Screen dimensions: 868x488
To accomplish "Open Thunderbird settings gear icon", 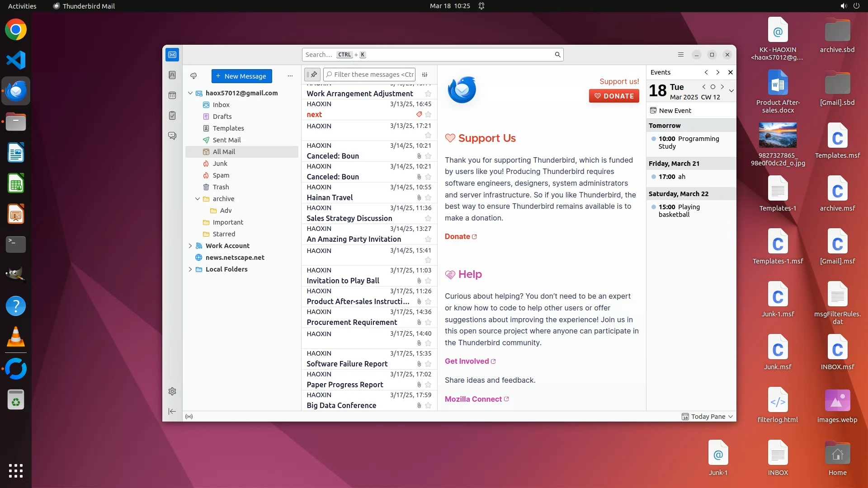I will pyautogui.click(x=172, y=391).
